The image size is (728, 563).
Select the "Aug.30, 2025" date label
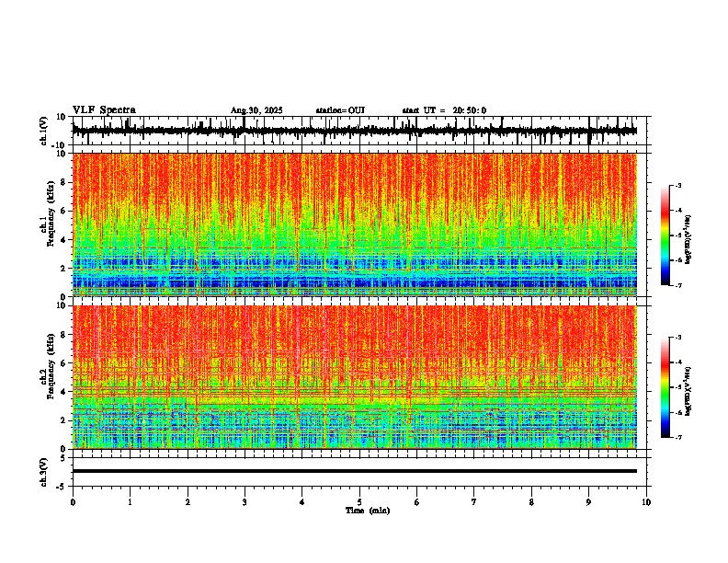coord(256,110)
